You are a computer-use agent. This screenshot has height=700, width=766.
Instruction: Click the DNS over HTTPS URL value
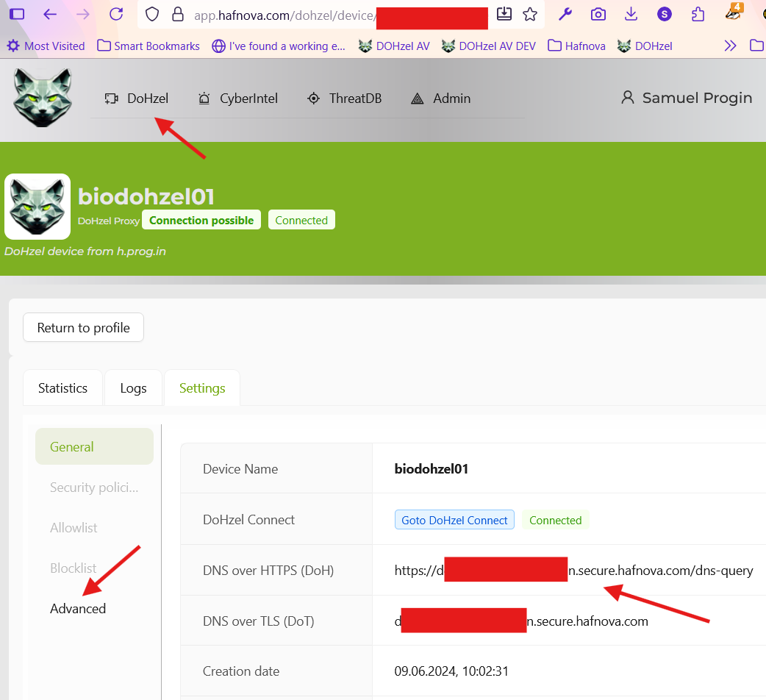pos(573,571)
